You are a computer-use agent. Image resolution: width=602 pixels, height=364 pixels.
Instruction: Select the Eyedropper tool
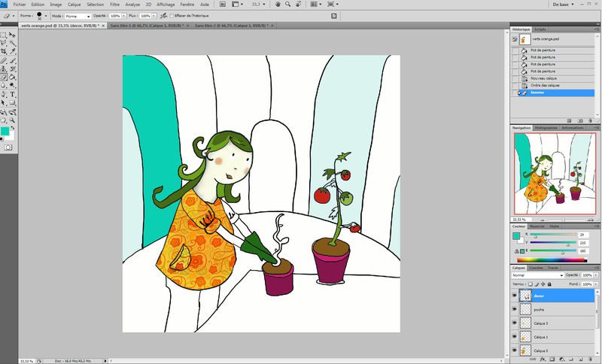(12, 51)
